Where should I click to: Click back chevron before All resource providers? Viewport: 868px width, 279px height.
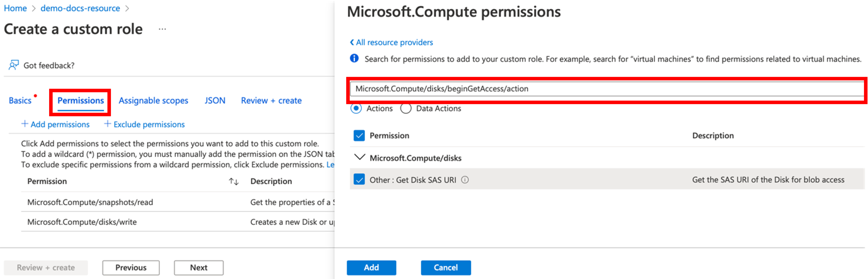[x=352, y=42]
